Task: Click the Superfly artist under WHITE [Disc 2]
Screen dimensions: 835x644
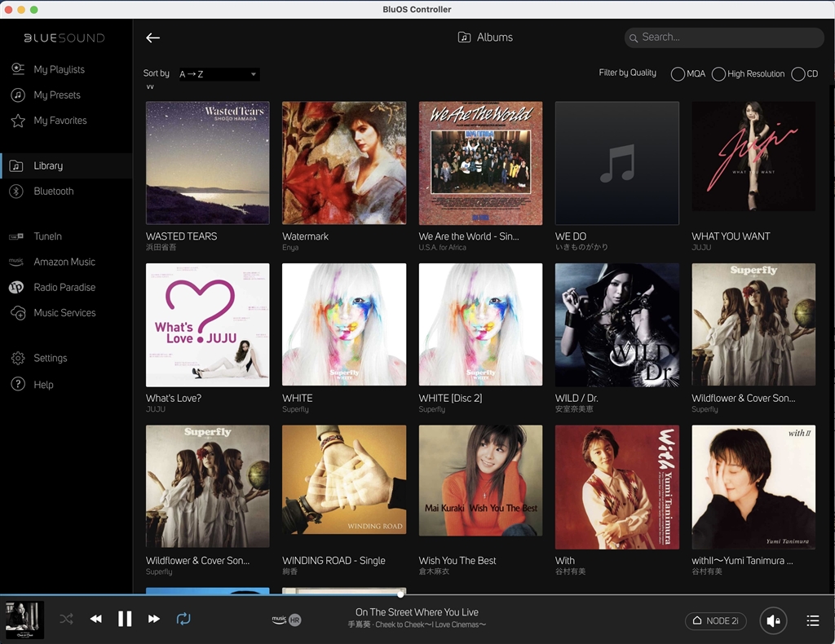Action: [432, 409]
